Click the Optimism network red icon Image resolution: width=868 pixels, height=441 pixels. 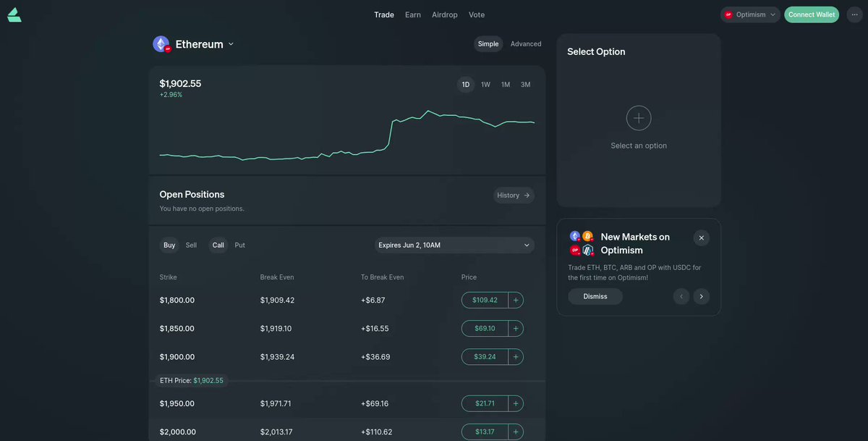click(x=729, y=14)
